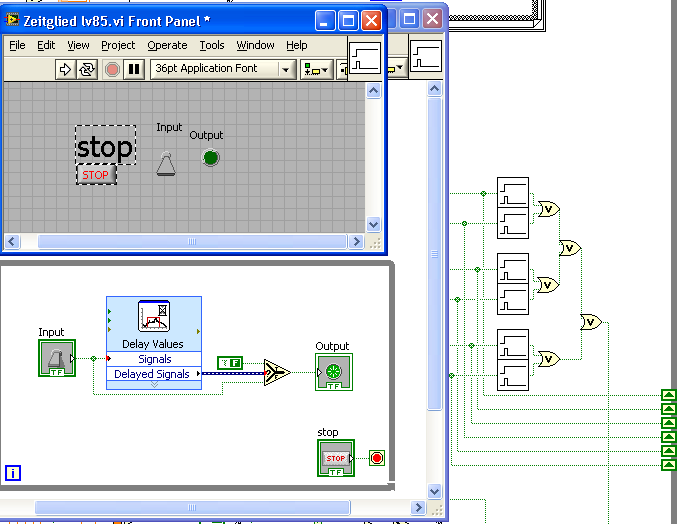Click the topmost shift register on the right

(669, 395)
